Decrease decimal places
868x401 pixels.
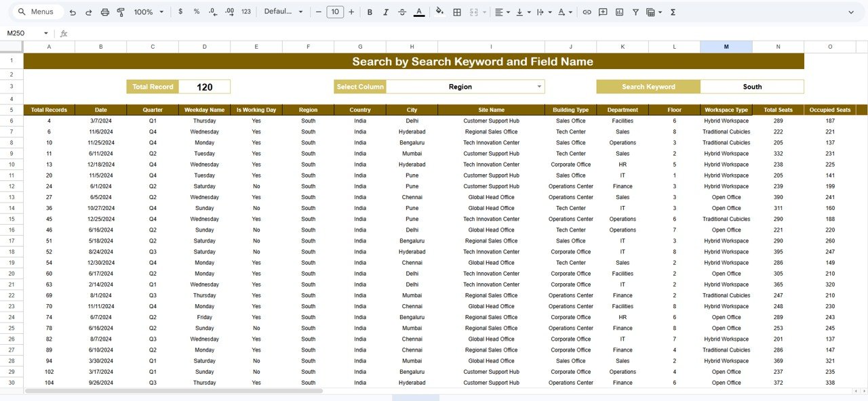point(212,12)
